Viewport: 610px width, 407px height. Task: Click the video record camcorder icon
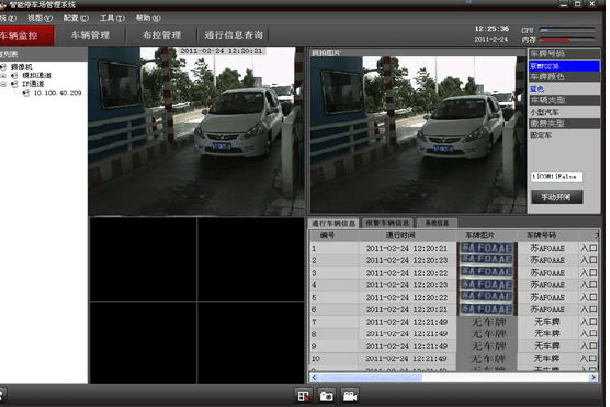click(x=350, y=396)
